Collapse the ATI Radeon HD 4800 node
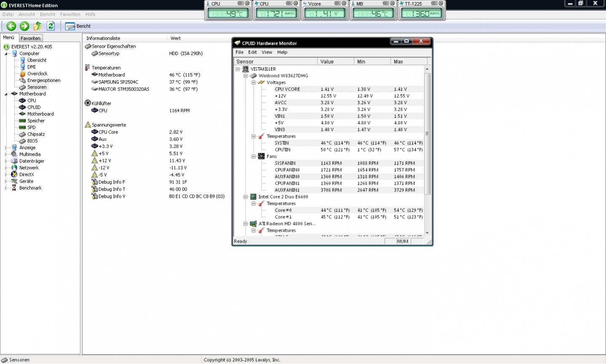Image resolution: width=606 pixels, height=364 pixels. [x=246, y=224]
